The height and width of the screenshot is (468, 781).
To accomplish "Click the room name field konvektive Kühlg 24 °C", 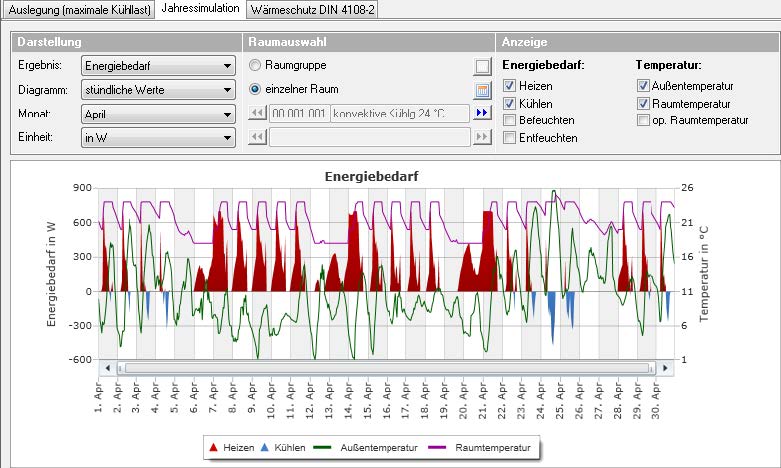I will coord(400,114).
